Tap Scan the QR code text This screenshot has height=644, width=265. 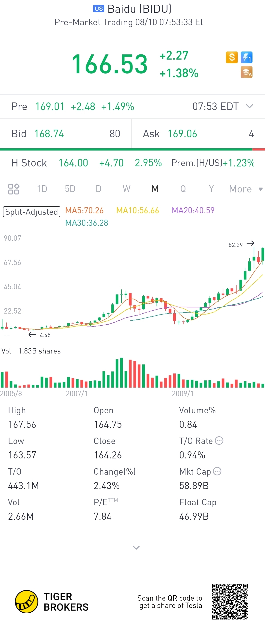tap(170, 602)
